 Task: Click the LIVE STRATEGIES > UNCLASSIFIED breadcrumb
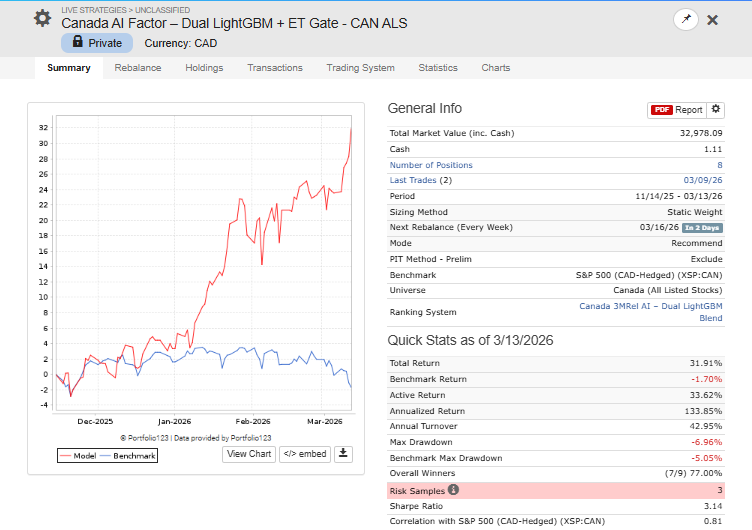click(126, 10)
